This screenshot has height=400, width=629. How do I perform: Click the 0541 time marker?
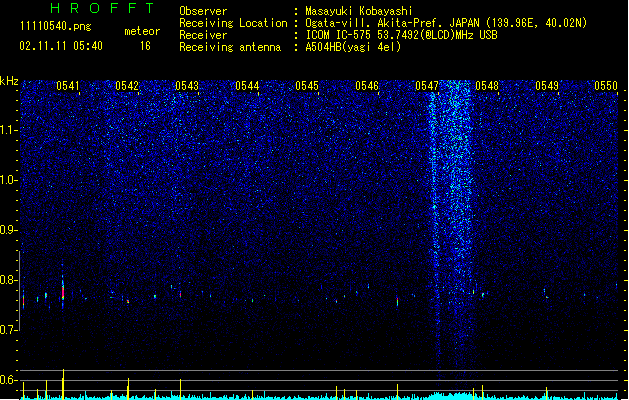point(67,86)
